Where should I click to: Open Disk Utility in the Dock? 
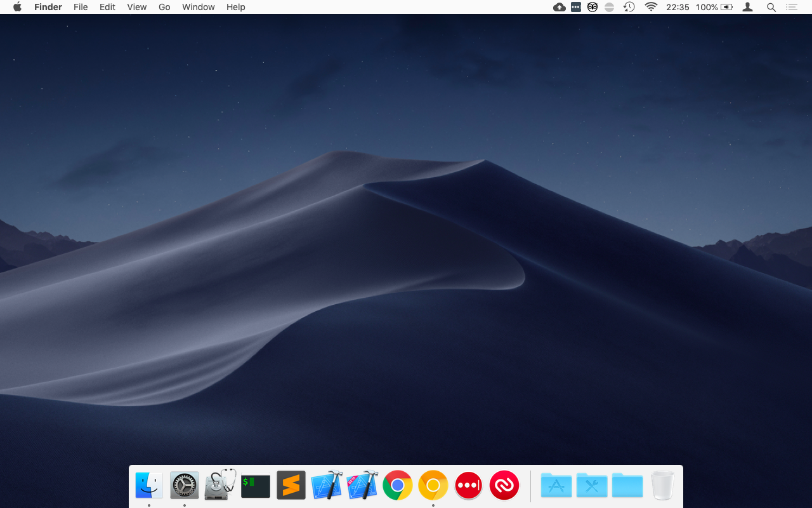[220, 486]
